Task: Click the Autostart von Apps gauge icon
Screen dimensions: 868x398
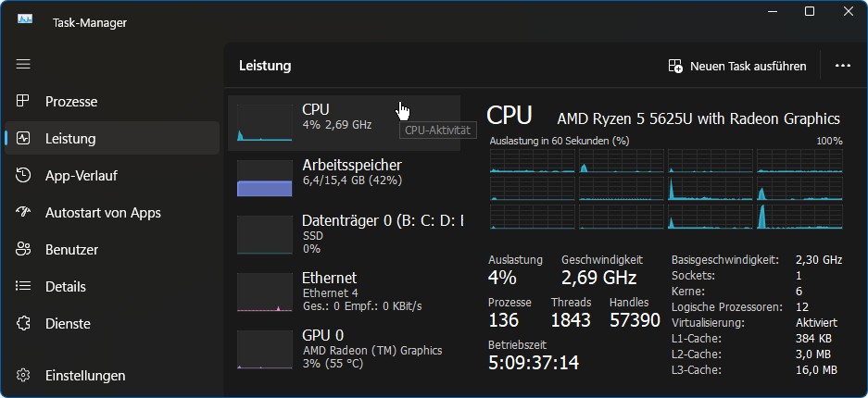Action: (23, 213)
